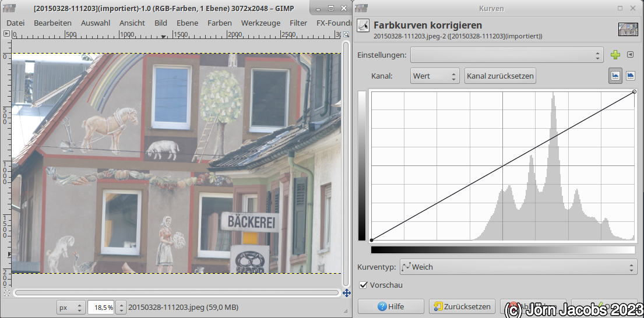Open the Kanal dropdown showing Wert
Screen dimensions: 644x318
coord(435,76)
